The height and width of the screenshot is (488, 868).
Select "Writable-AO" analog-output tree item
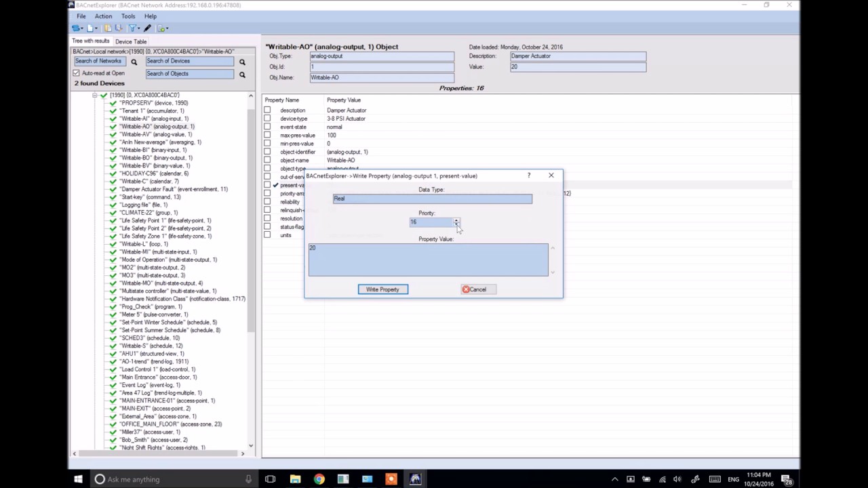click(x=157, y=127)
